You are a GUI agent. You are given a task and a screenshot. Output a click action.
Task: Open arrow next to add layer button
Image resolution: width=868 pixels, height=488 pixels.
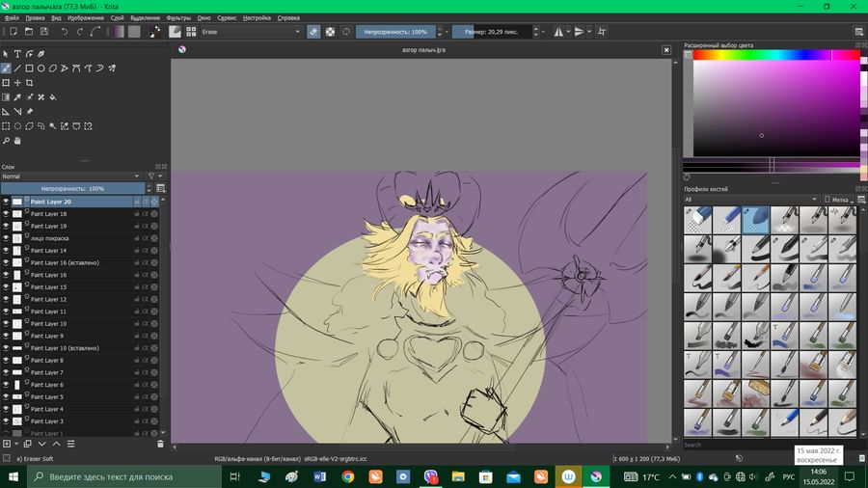(x=16, y=444)
